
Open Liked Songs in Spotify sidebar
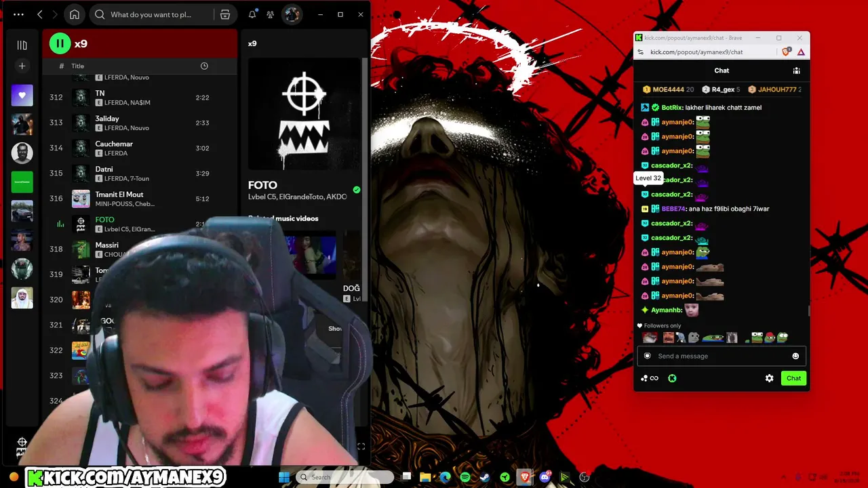click(x=22, y=96)
